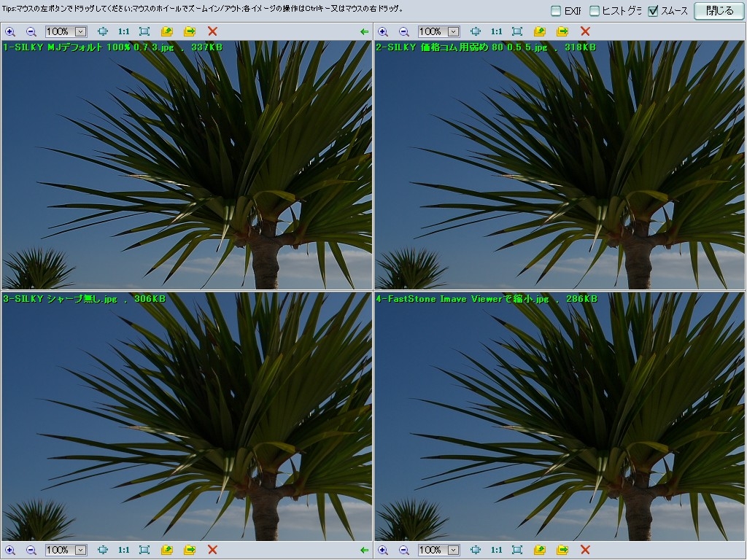Screen dimensions: 747x560
Task: Center image 1 with the crosshair fit icon
Action: (x=102, y=32)
